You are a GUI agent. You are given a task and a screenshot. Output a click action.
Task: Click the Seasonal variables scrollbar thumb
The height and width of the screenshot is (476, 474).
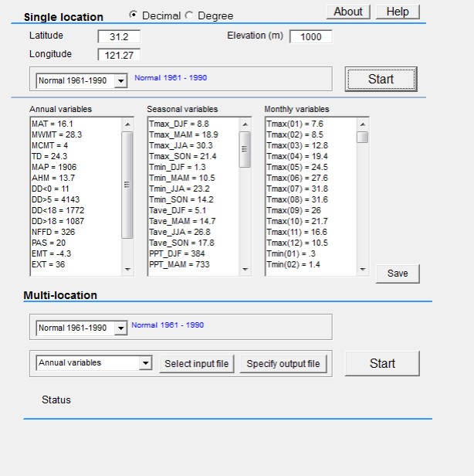click(x=245, y=149)
